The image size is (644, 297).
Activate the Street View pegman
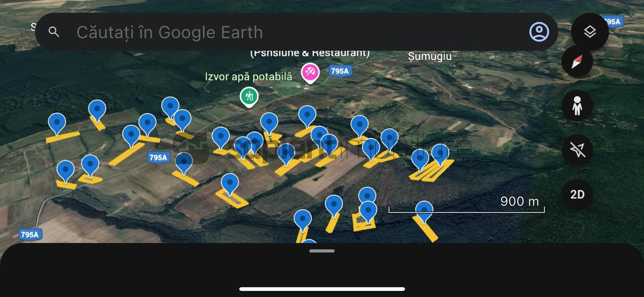pyautogui.click(x=577, y=106)
